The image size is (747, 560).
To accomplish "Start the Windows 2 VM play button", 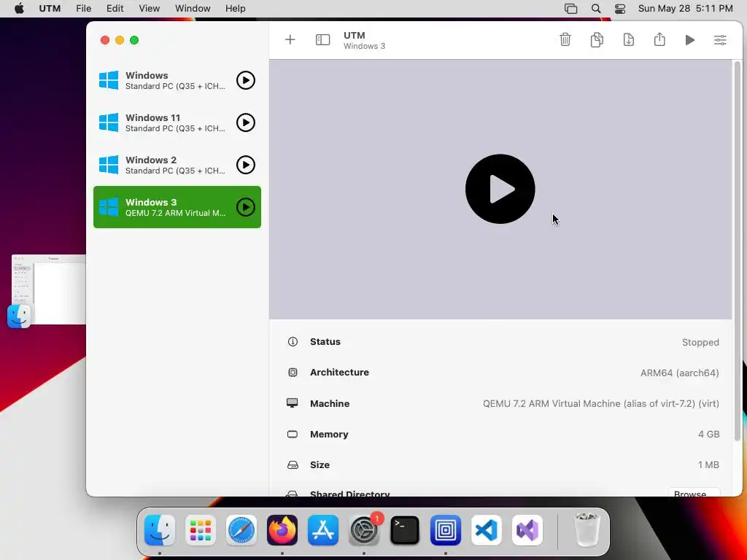I will click(245, 165).
